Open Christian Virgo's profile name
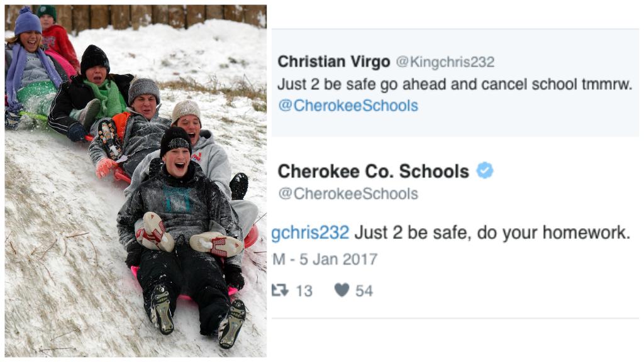The image size is (644, 362). click(x=334, y=62)
